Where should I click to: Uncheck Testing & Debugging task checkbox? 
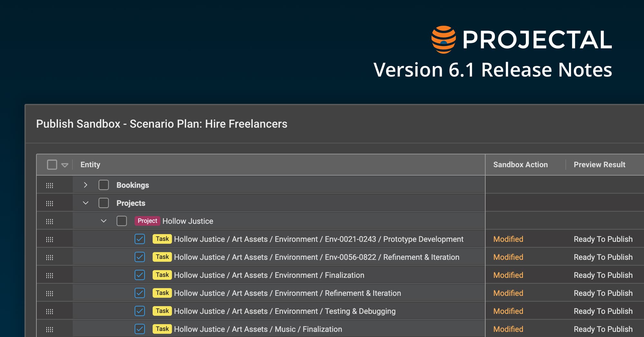(140, 311)
